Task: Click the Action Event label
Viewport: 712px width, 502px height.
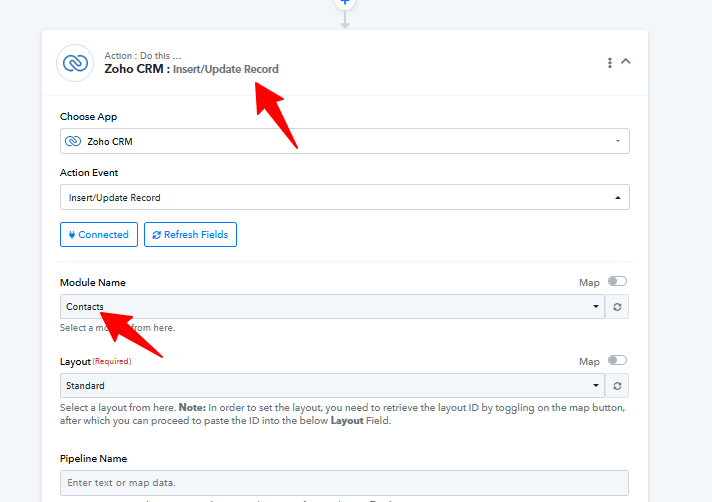Action: pos(89,172)
